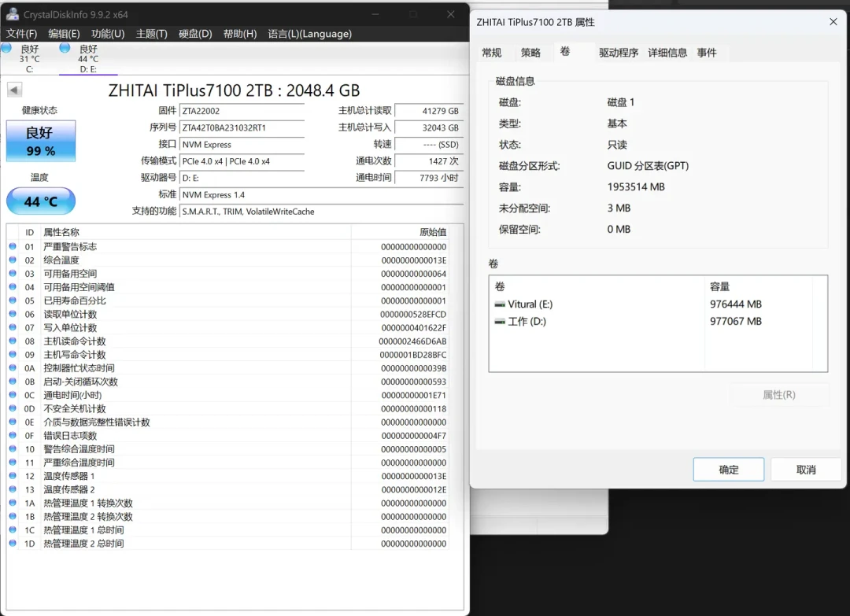Click the serial number field ZTA42T0BA231032RT1
850x616 pixels.
click(242, 128)
